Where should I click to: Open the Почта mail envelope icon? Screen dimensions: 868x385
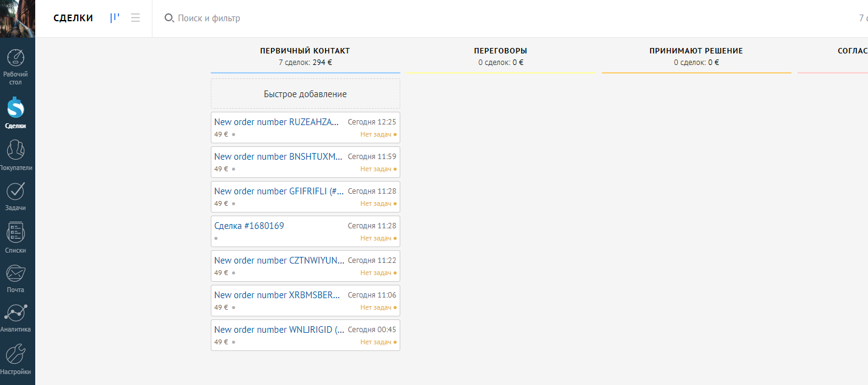point(15,273)
